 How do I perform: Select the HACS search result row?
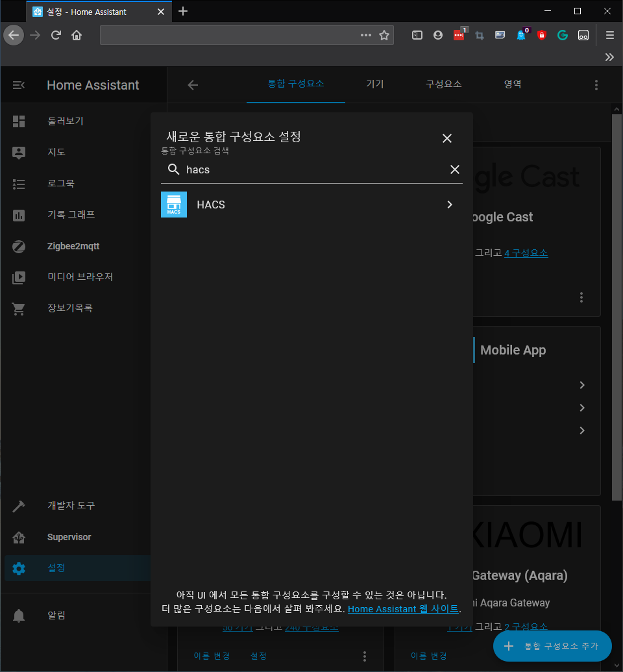tap(311, 205)
